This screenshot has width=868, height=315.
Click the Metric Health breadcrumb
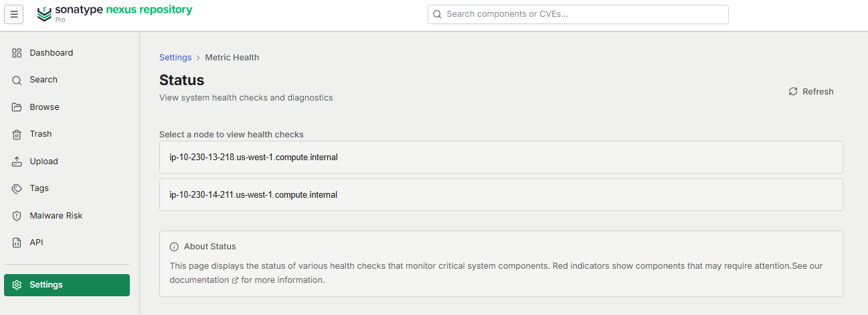(232, 58)
